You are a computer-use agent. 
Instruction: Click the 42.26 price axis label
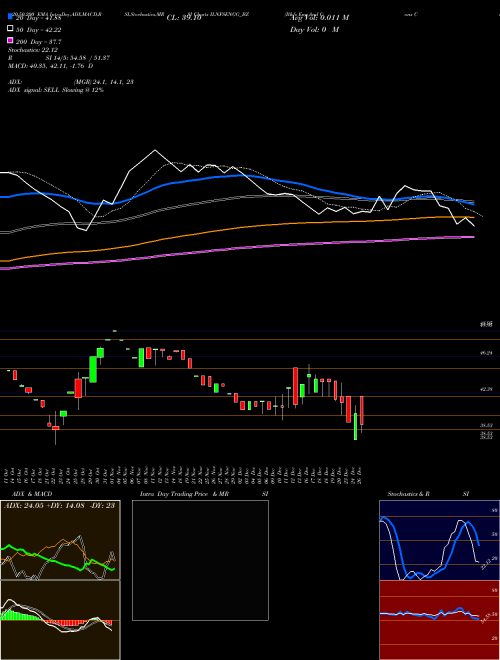pyautogui.click(x=486, y=390)
